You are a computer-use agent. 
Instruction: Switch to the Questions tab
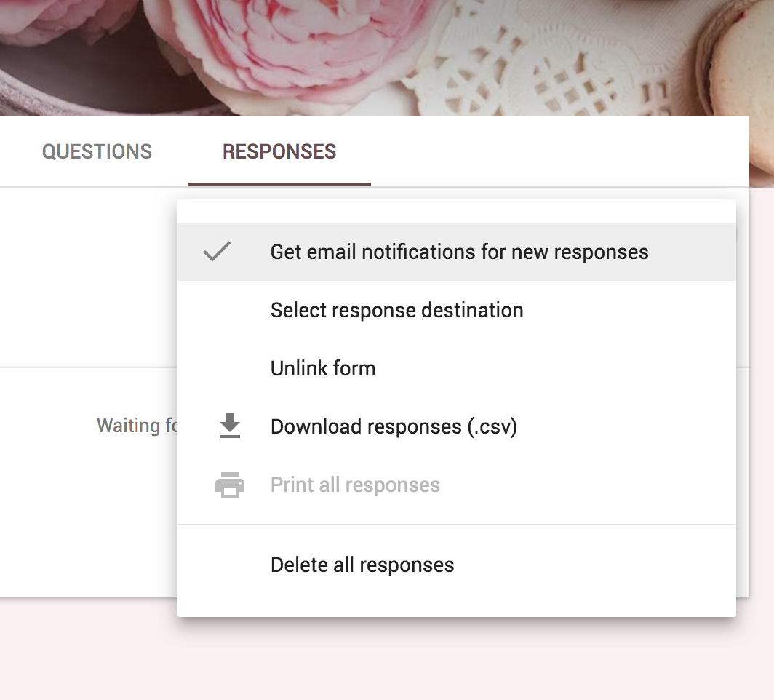point(97,151)
